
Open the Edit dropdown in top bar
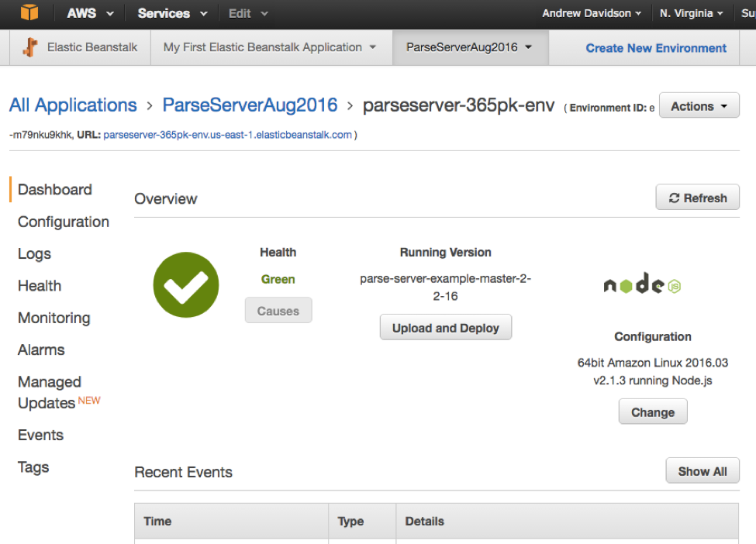(248, 13)
